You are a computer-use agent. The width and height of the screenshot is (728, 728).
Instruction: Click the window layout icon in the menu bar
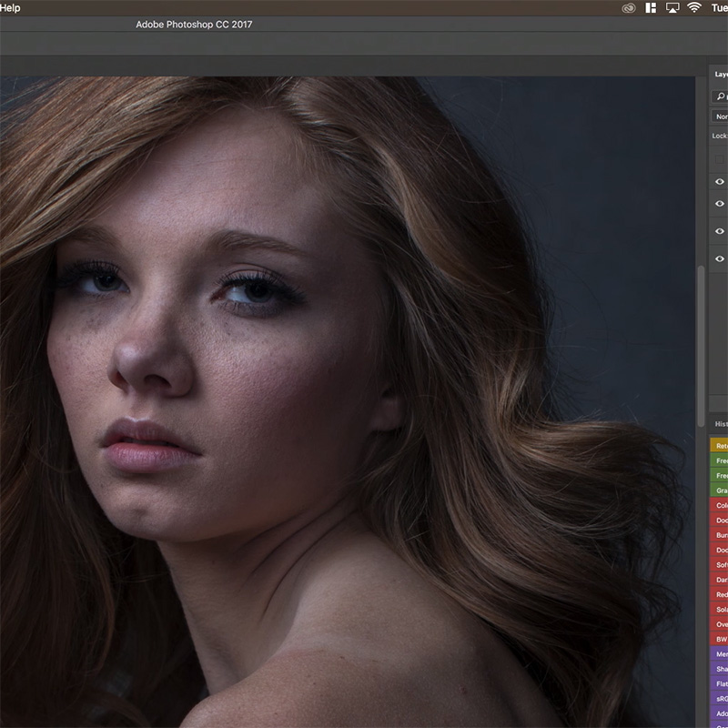pyautogui.click(x=650, y=7)
